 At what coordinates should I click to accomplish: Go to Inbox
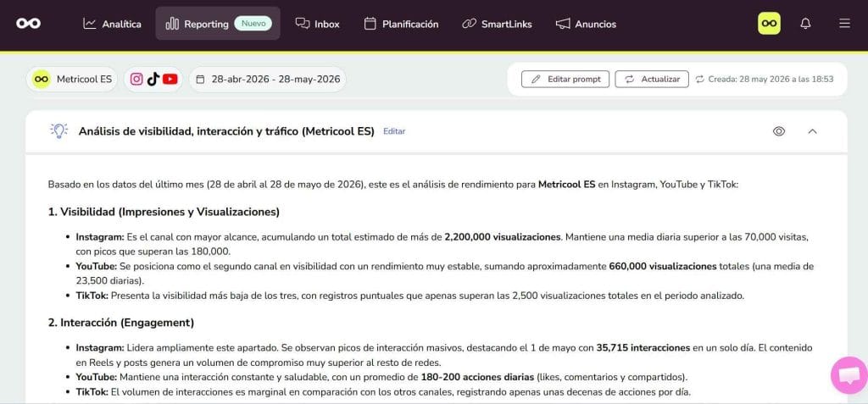point(317,24)
